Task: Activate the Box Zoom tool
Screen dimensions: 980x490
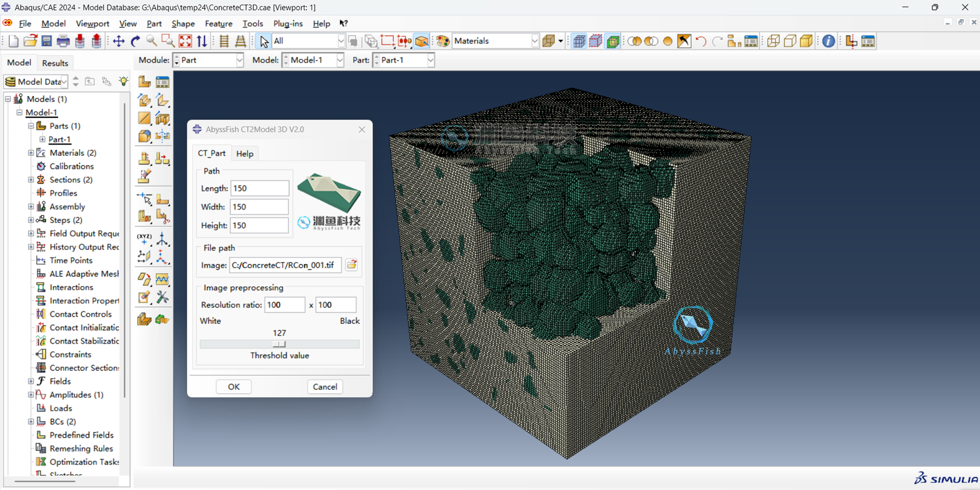Action: coord(168,41)
